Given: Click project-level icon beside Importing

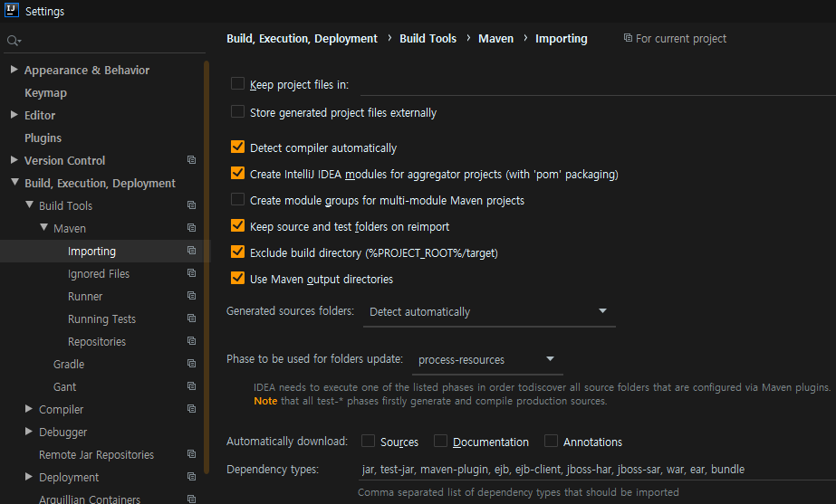Looking at the screenshot, I should 191,251.
